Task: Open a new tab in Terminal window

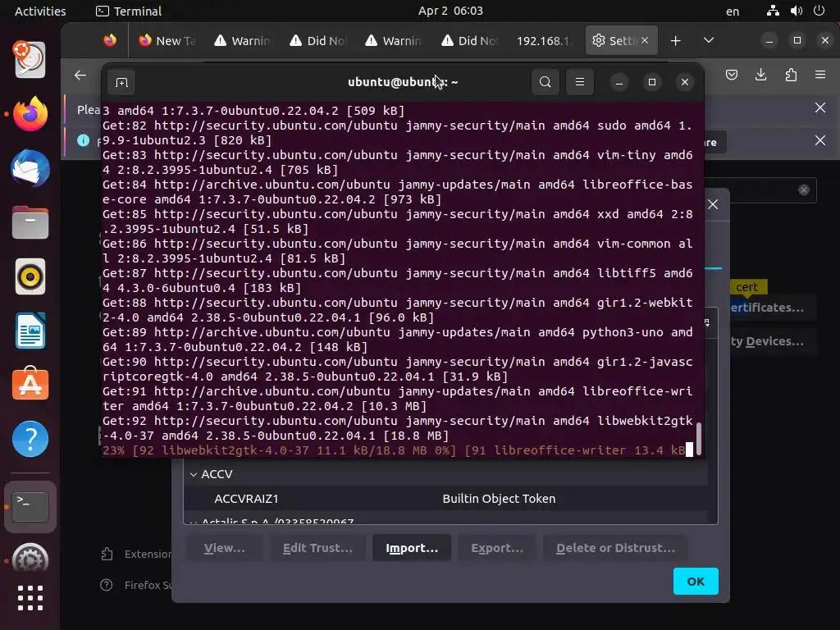Action: (x=121, y=82)
